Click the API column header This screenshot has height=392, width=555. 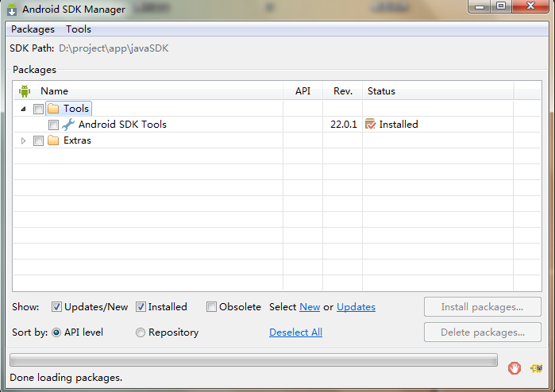point(303,91)
